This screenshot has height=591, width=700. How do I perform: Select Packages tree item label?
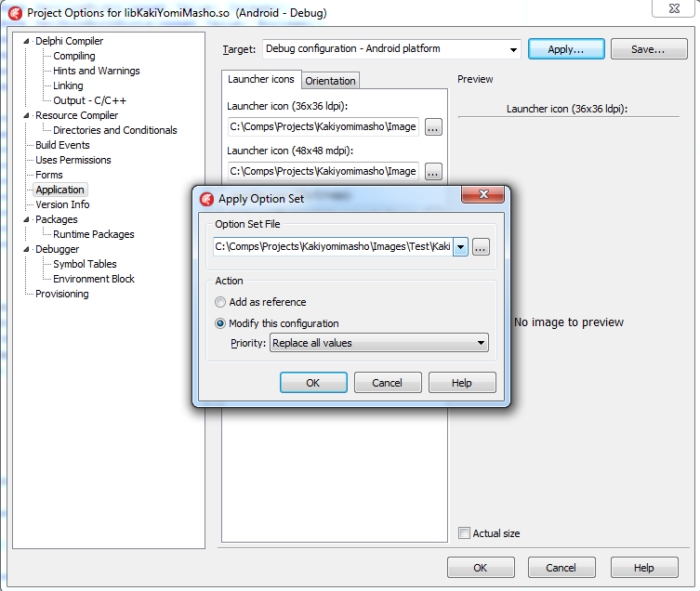point(57,219)
